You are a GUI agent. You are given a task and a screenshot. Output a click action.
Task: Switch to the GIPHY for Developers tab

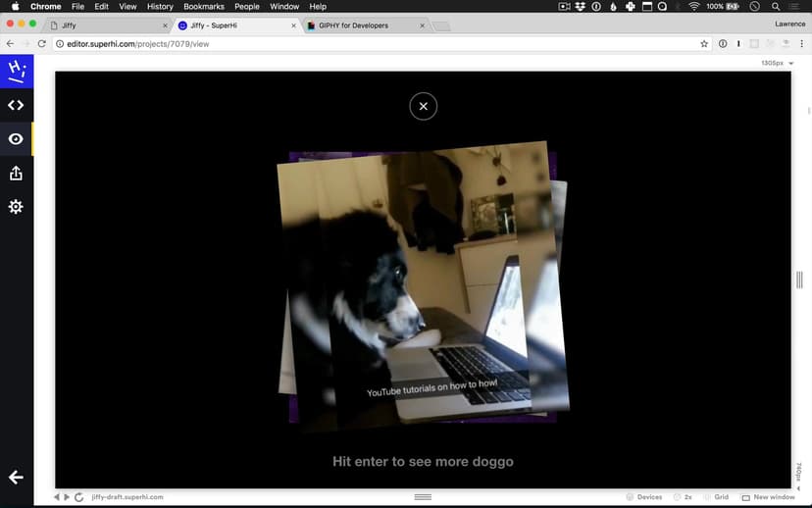click(x=353, y=25)
